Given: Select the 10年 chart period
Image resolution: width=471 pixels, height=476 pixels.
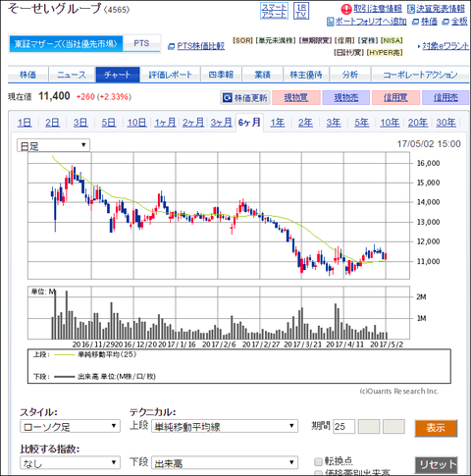Looking at the screenshot, I should coord(390,123).
